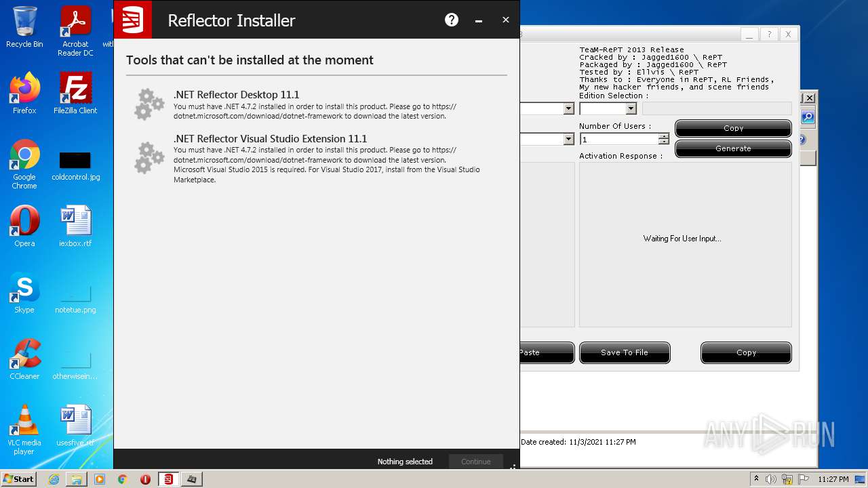Click the network tray icon
Screen dimensions: 868x488
(x=787, y=479)
